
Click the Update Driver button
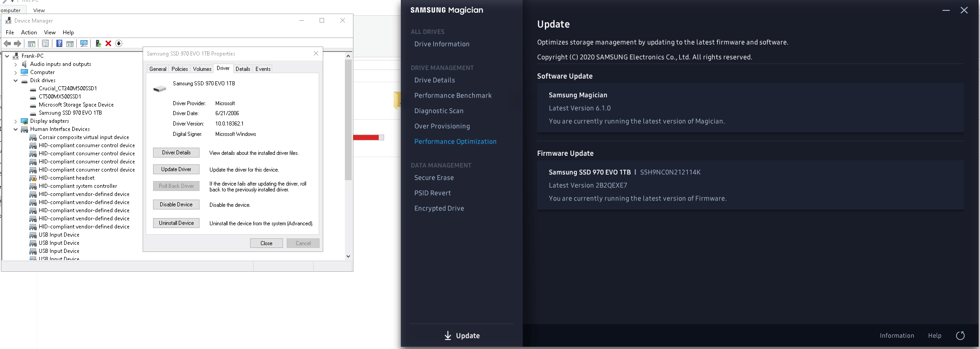[176, 169]
